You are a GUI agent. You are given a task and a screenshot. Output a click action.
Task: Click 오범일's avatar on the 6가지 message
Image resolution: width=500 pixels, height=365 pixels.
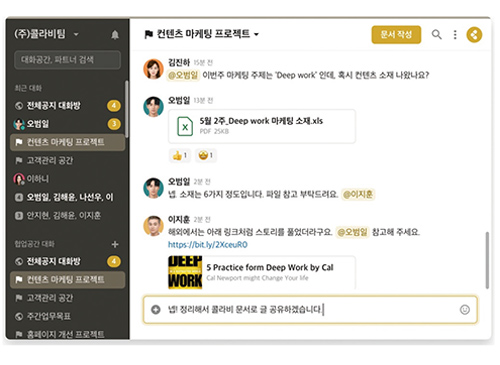tap(153, 188)
